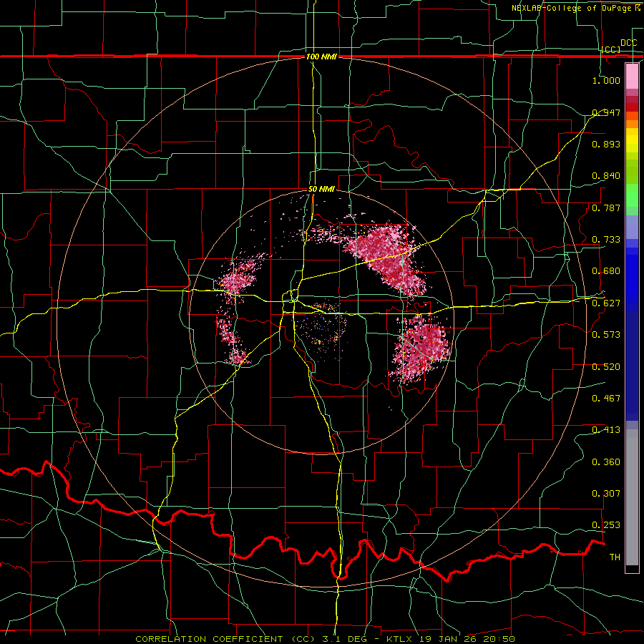Viewport: 644px width, 644px height.
Task: Click the 0.307 scale value
Action: pos(606,494)
